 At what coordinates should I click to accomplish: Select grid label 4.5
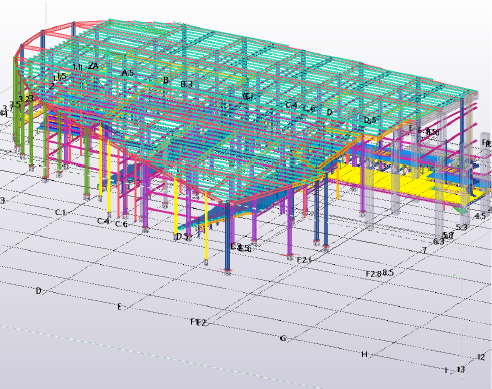[480, 216]
